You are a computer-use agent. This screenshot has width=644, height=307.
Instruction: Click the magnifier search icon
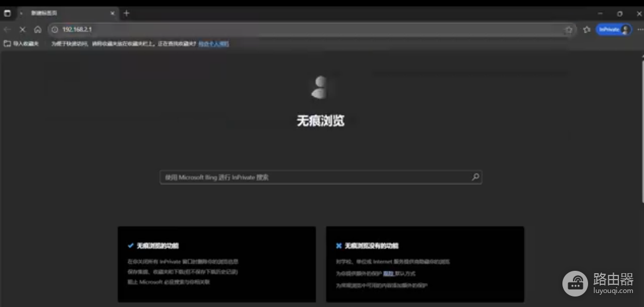[475, 177]
